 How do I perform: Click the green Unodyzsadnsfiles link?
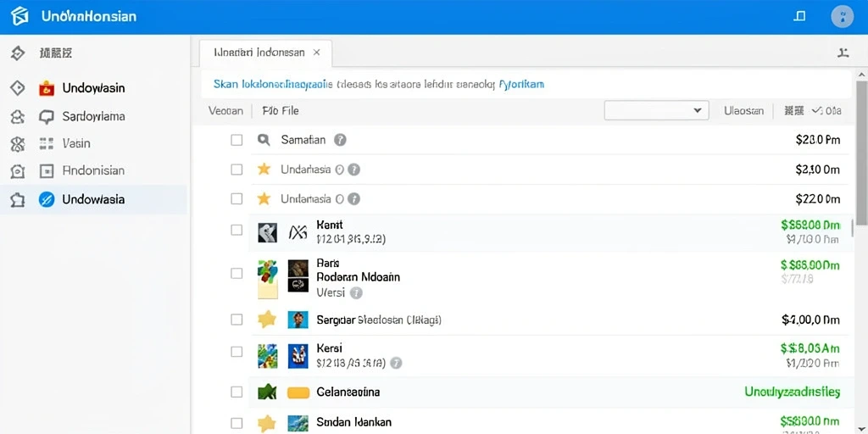pos(793,392)
